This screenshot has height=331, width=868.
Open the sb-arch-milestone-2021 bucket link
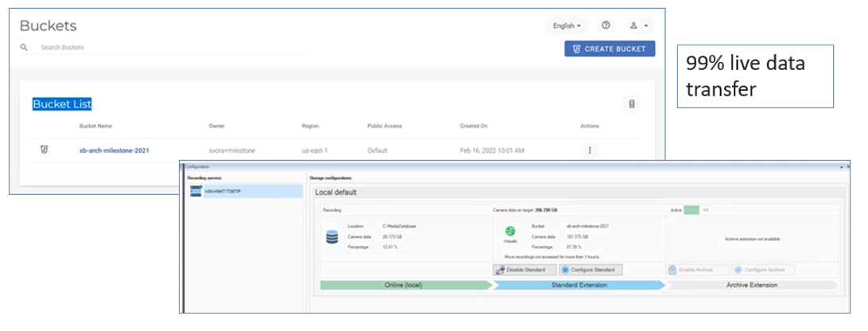pos(114,150)
